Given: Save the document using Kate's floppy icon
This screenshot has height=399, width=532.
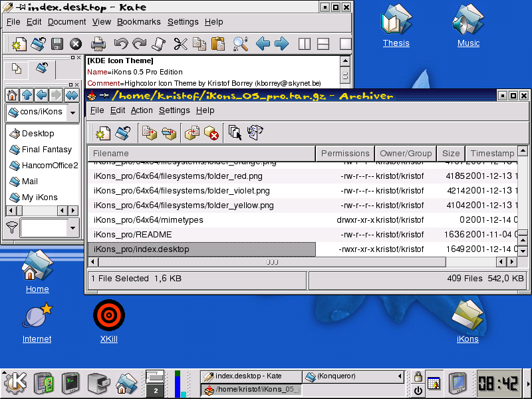Looking at the screenshot, I should click(57, 44).
